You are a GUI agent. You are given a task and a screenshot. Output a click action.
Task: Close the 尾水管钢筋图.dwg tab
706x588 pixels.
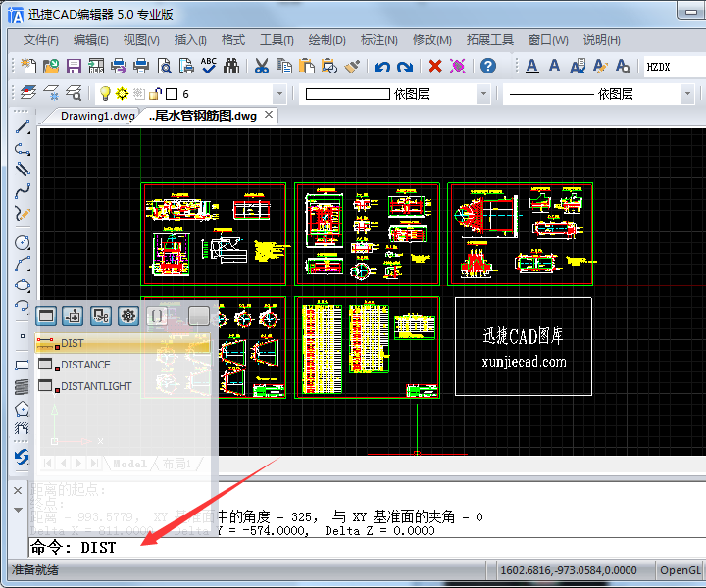point(269,115)
